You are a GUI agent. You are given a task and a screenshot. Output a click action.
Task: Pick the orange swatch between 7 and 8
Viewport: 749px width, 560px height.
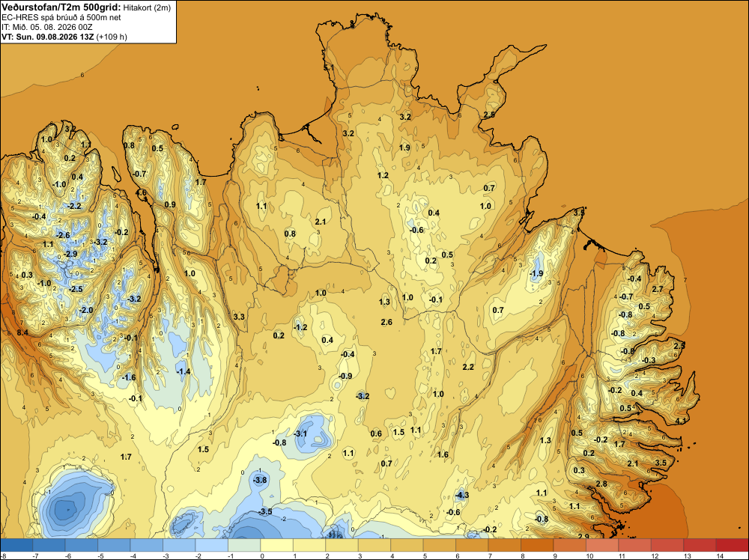click(504, 545)
